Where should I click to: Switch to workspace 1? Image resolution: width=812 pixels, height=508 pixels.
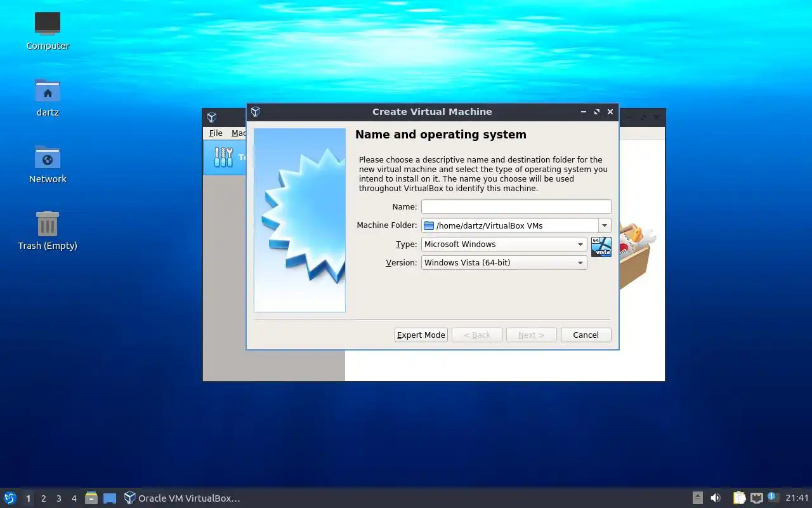point(28,498)
